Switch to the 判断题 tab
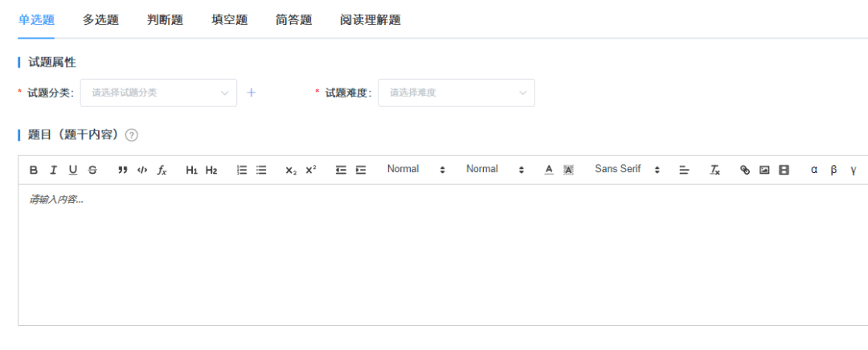 [x=165, y=20]
